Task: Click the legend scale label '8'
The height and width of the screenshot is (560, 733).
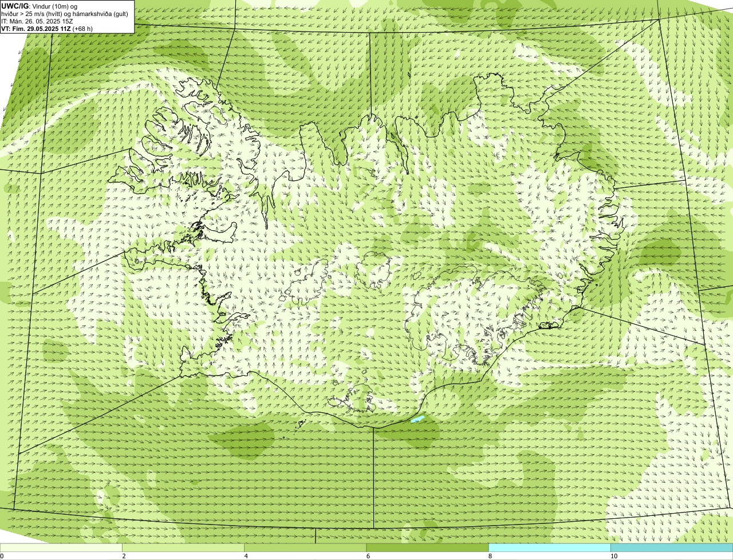Action: tap(490, 556)
